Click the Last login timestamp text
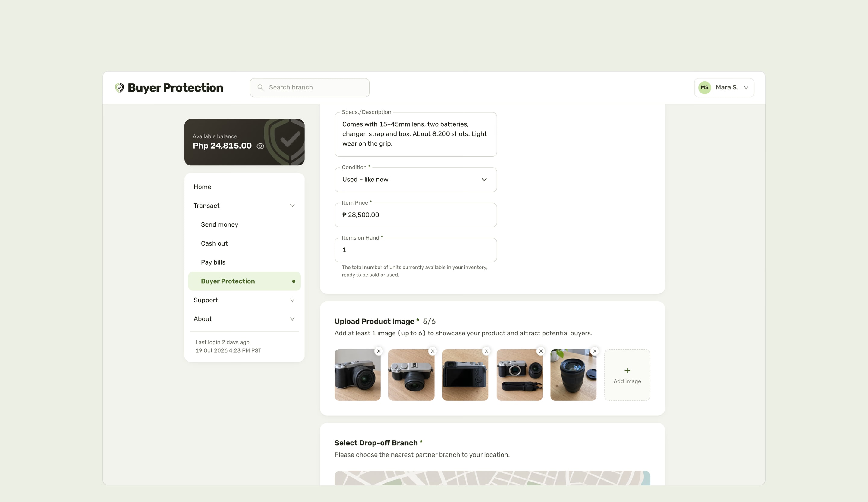 [228, 347]
